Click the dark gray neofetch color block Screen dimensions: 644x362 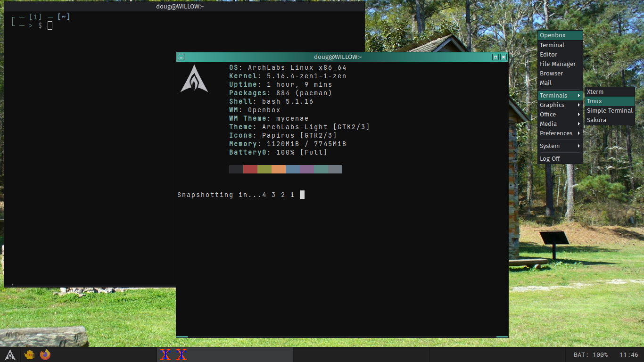236,169
